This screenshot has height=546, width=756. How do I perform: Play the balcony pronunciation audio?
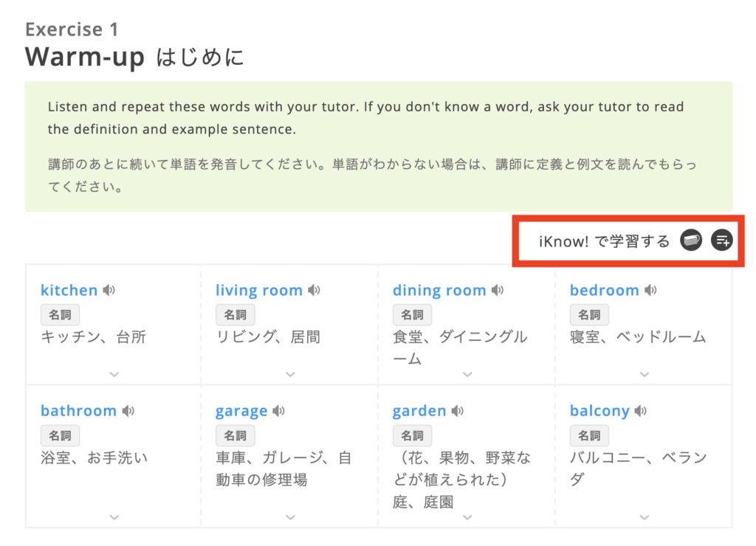click(x=641, y=411)
